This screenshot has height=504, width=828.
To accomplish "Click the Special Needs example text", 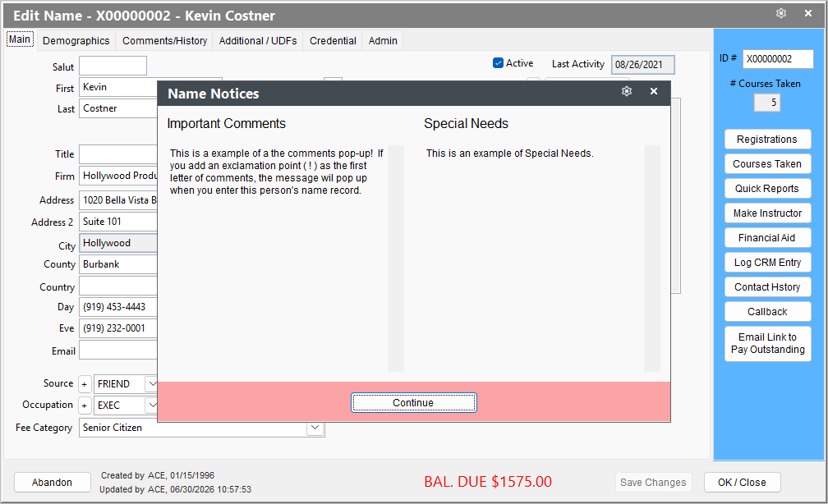I will 509,153.
